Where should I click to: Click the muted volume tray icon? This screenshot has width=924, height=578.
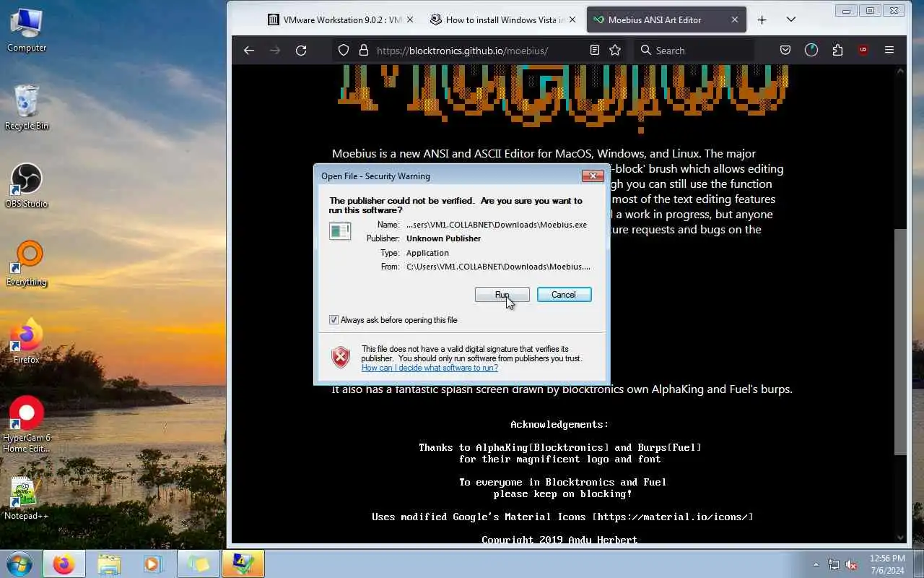coord(852,564)
